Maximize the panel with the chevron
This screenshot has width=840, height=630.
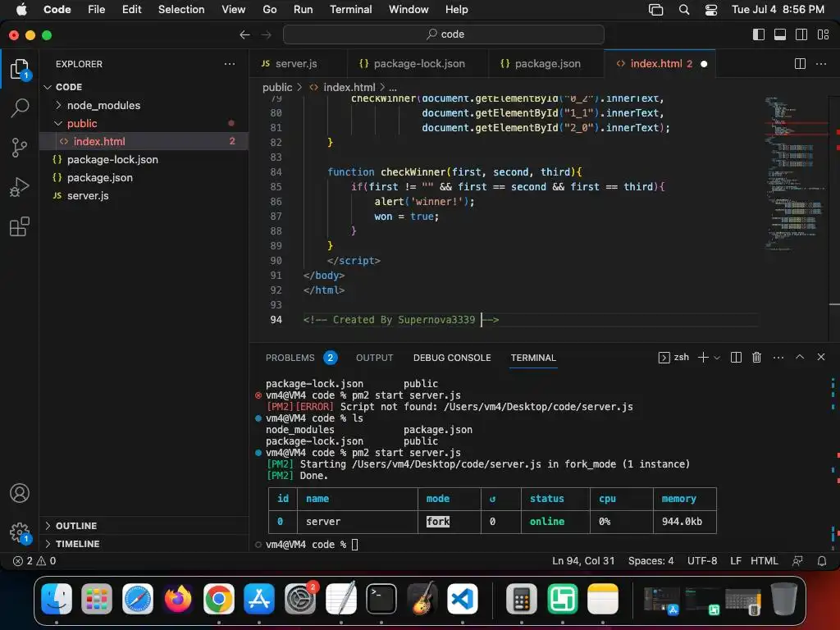click(800, 357)
